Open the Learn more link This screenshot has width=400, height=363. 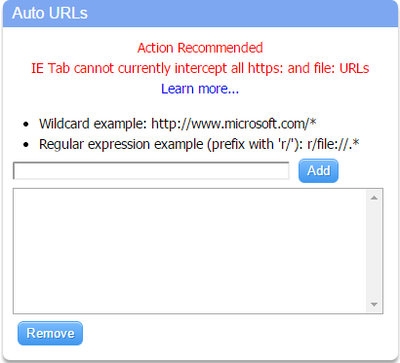tap(200, 89)
